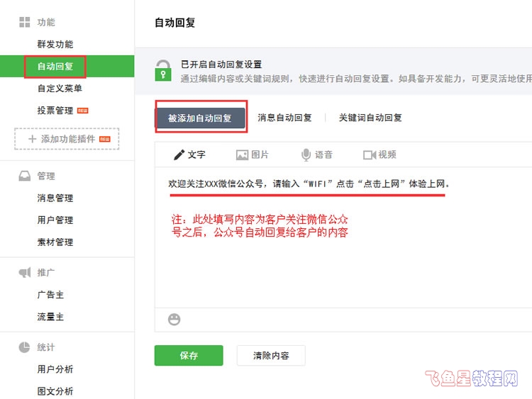532x399 pixels.
Task: Switch to 被添加自动回复 tab
Action: tap(200, 118)
